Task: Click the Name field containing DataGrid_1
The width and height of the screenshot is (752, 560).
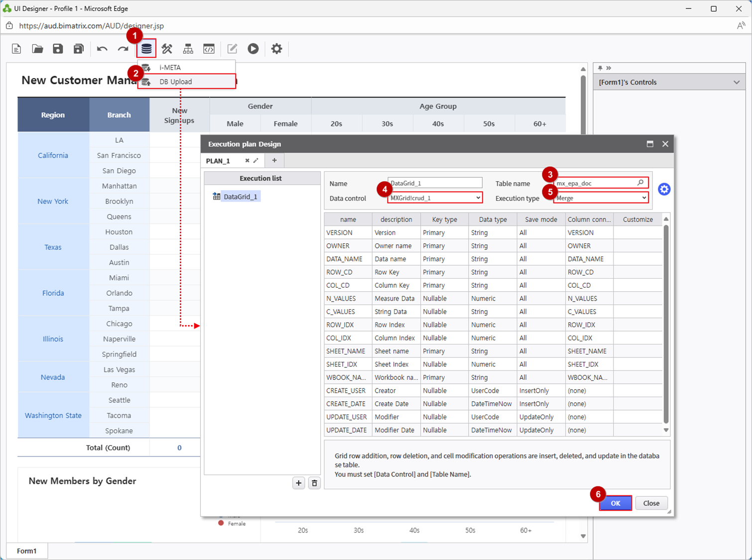Action: [434, 182]
